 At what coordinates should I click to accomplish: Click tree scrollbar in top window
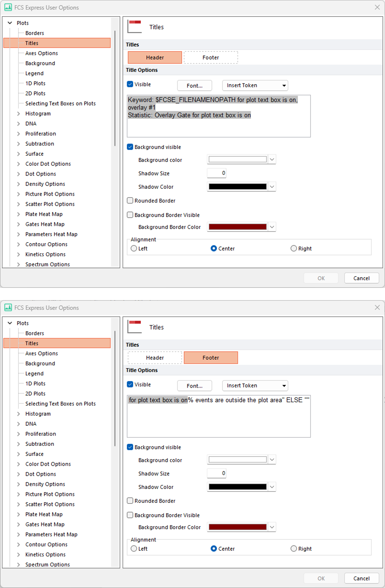pyautogui.click(x=115, y=88)
